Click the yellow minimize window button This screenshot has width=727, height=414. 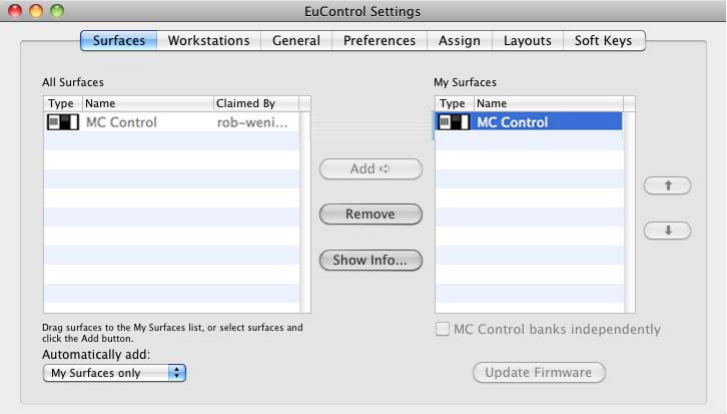click(x=35, y=11)
